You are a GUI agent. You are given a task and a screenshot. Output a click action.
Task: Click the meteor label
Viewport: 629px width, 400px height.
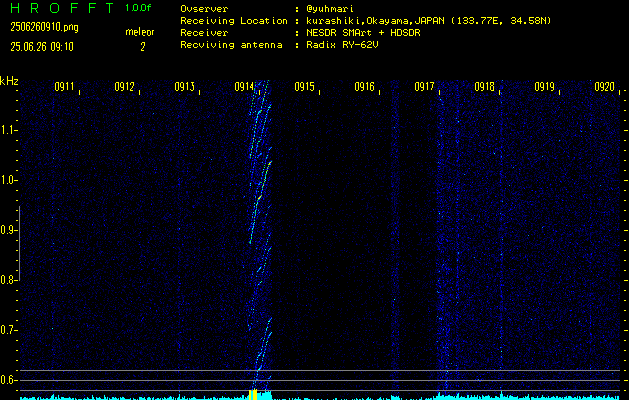click(x=140, y=32)
